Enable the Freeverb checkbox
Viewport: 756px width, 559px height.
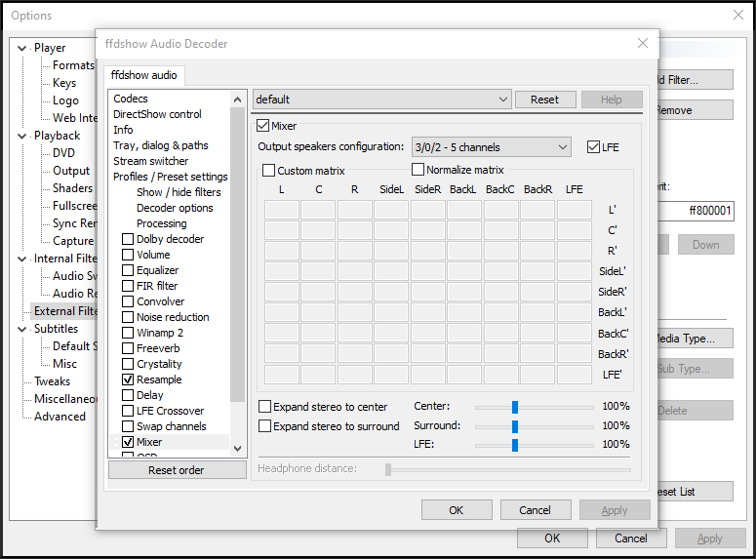pos(128,348)
